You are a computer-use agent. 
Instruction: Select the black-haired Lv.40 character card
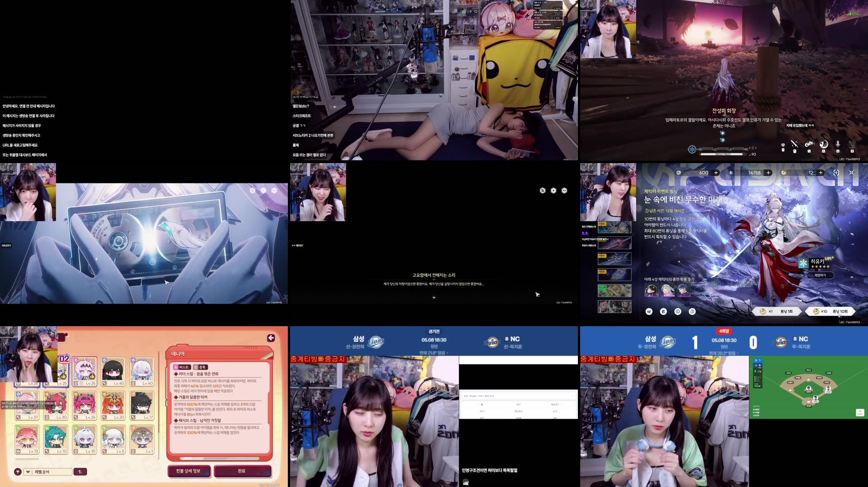pos(113,371)
